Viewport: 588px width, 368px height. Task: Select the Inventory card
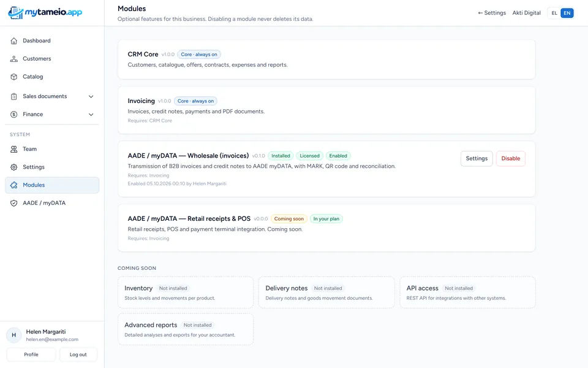click(186, 293)
